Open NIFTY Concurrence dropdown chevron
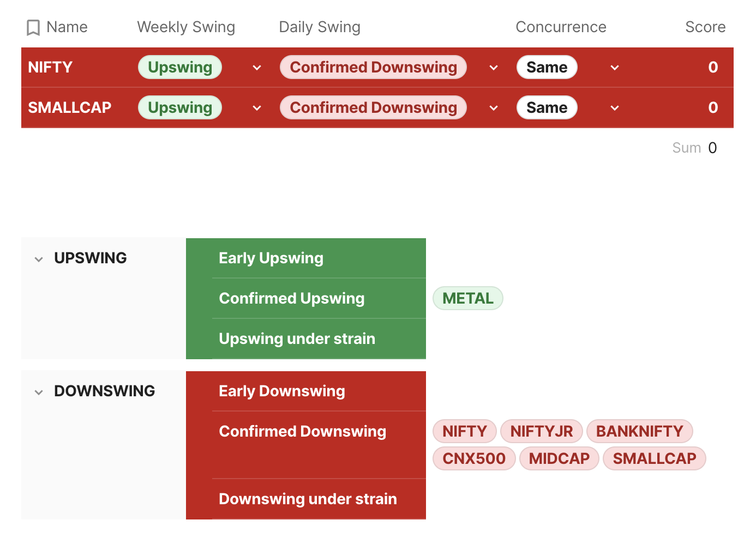This screenshot has width=756, height=544. coord(615,68)
